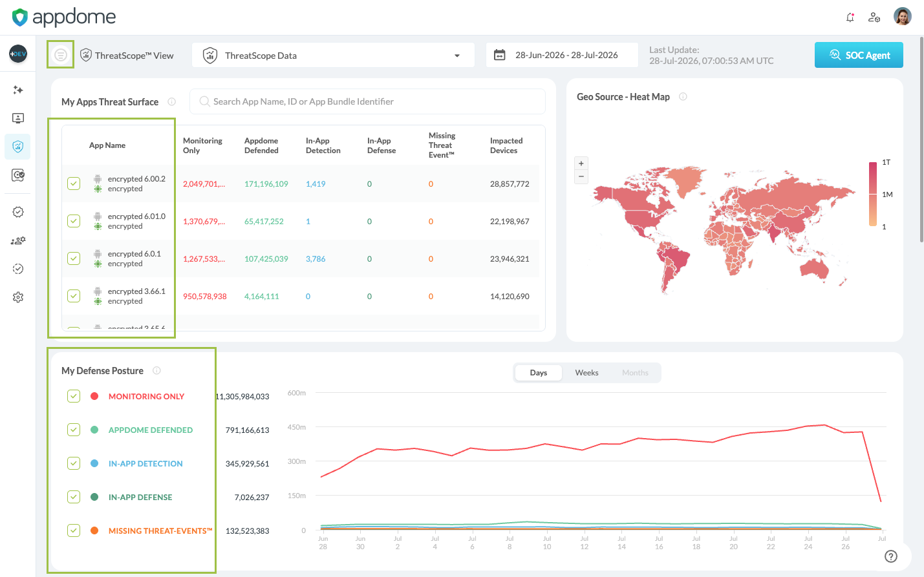
Task: Launch the SOC Agent
Action: pyautogui.click(x=859, y=55)
